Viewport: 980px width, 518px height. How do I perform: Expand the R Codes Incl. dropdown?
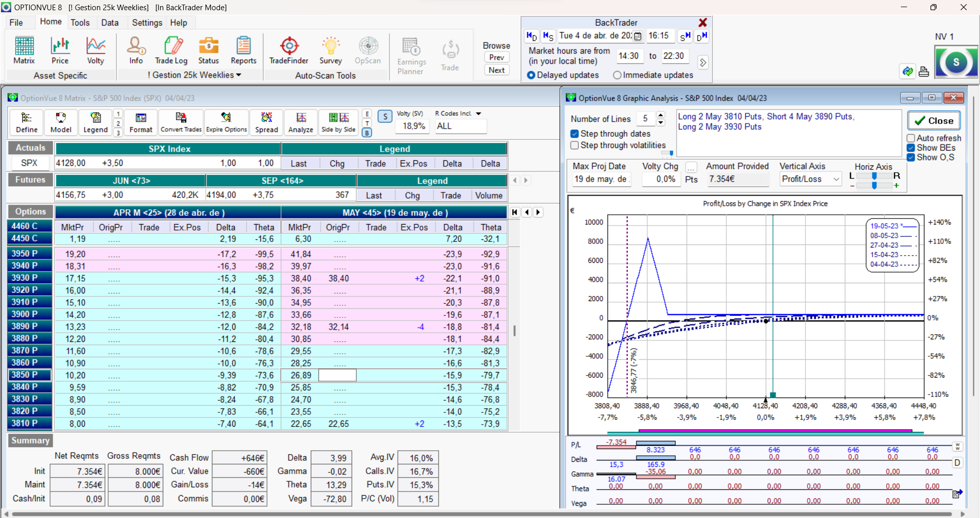pos(478,114)
